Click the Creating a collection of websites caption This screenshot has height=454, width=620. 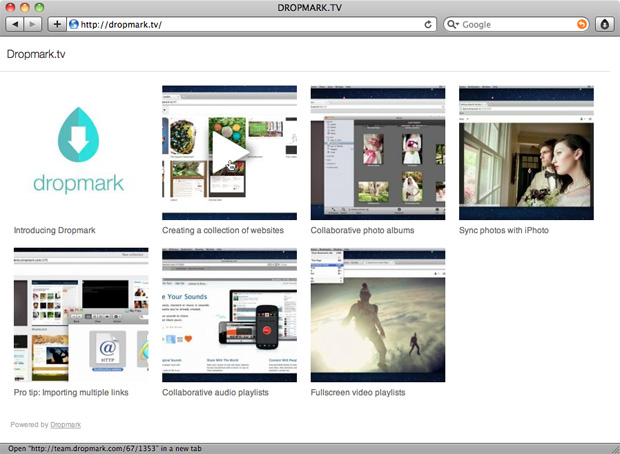223,230
